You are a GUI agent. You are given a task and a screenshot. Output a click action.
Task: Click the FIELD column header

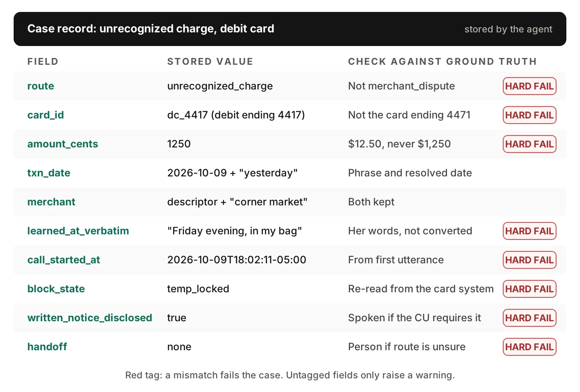43,61
